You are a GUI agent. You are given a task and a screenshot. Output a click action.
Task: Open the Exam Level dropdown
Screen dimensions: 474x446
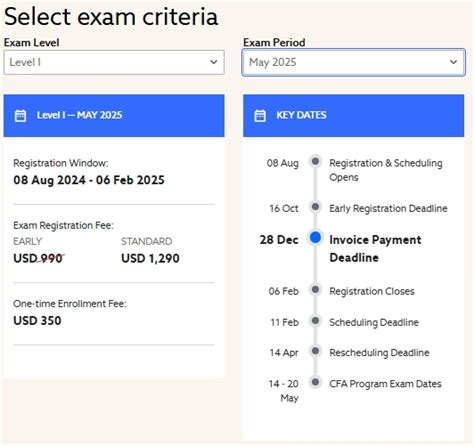click(114, 62)
